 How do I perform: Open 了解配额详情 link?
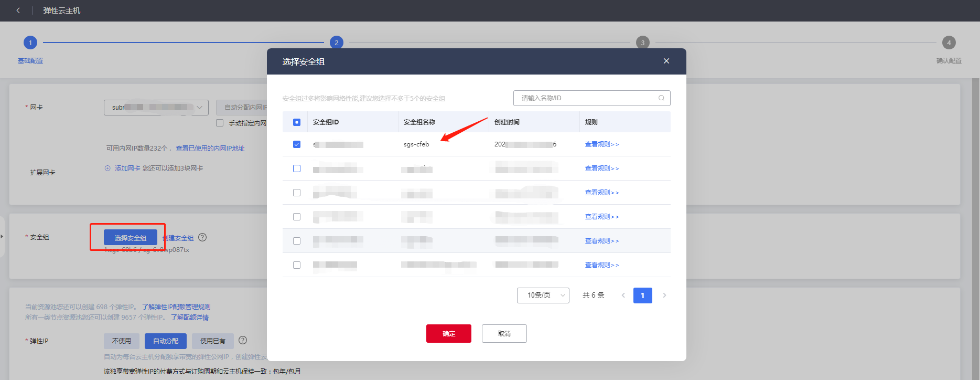pyautogui.click(x=190, y=318)
